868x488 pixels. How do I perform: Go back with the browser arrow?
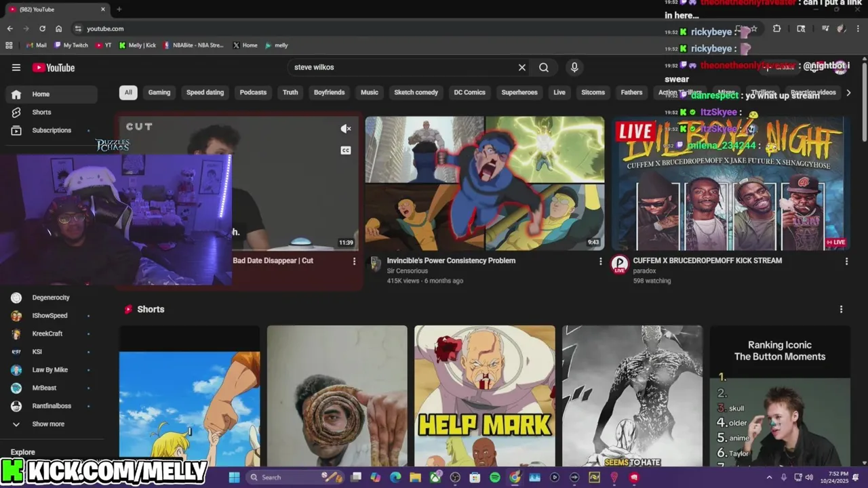coord(9,28)
